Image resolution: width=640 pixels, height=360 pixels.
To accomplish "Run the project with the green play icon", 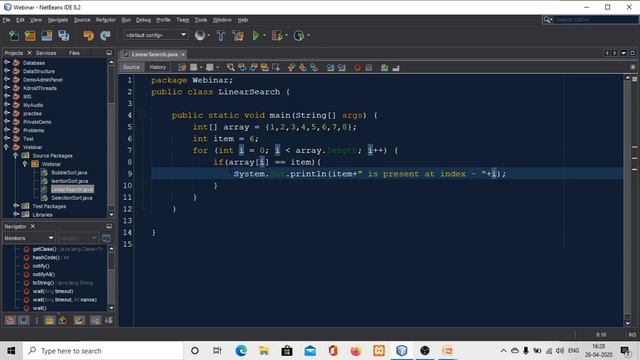I will (256, 36).
